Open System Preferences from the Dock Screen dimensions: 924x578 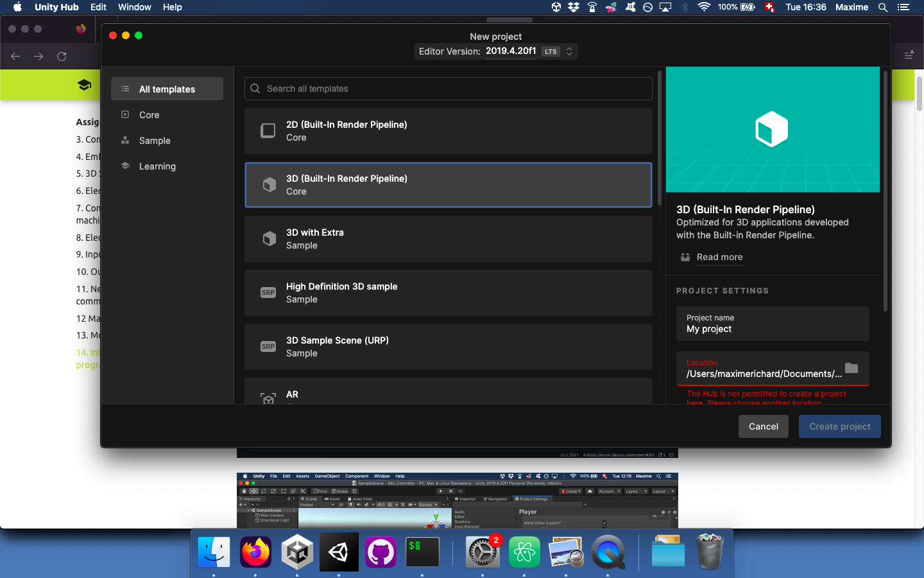(x=483, y=551)
